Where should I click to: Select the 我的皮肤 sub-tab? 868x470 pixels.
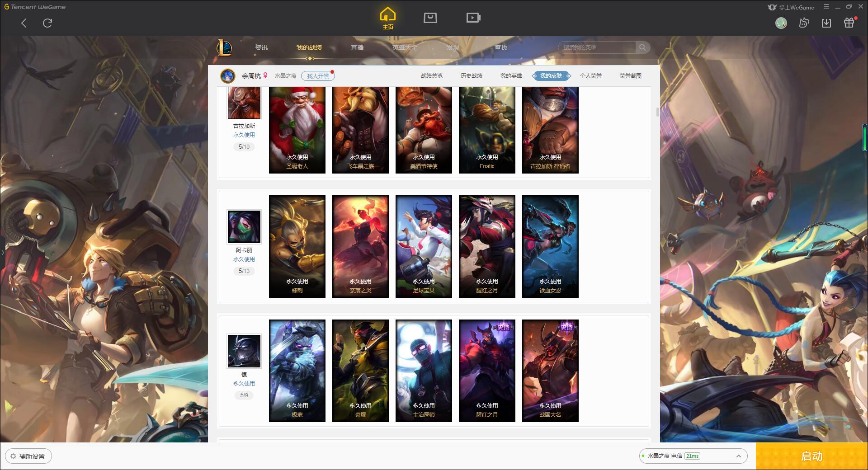(x=551, y=76)
